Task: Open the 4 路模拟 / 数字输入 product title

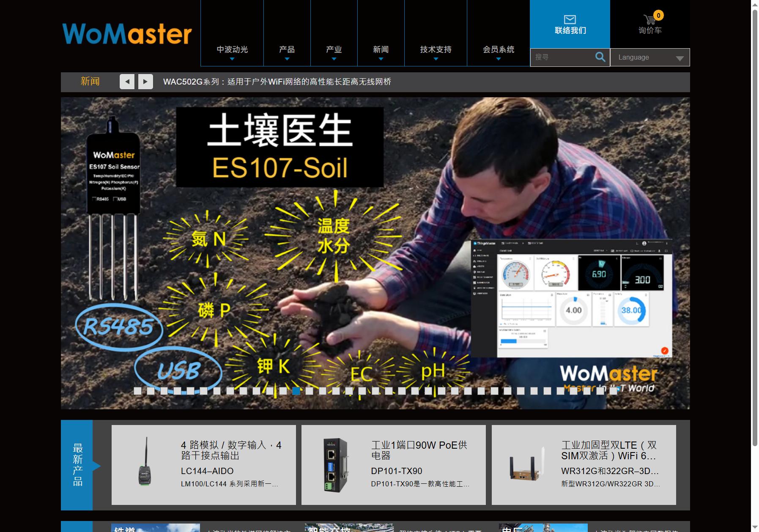Action: coord(231,450)
